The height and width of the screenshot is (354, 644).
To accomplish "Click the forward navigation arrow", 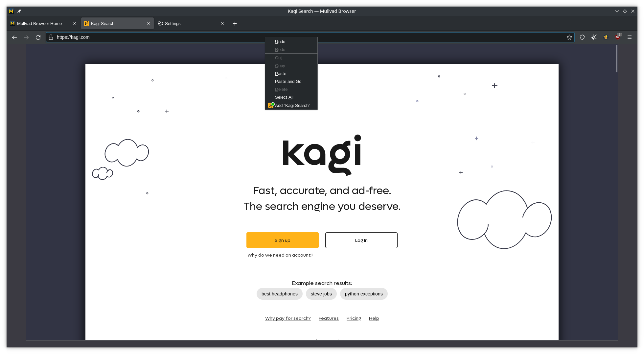I will coord(26,37).
